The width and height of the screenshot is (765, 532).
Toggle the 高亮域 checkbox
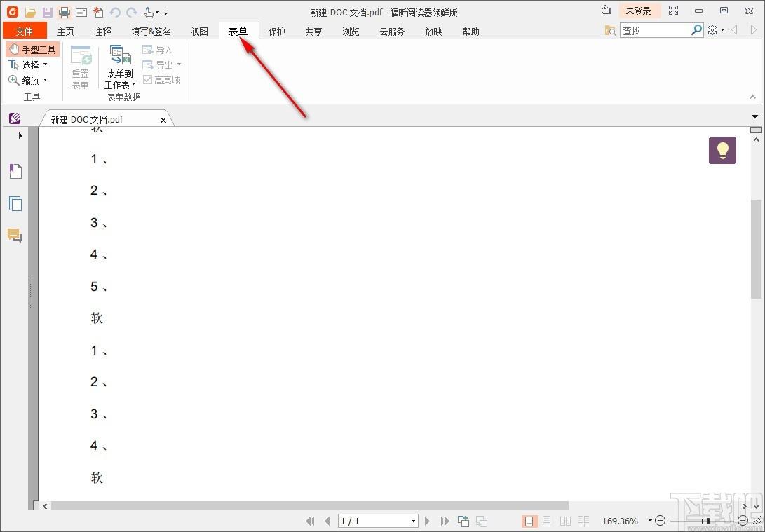click(147, 79)
